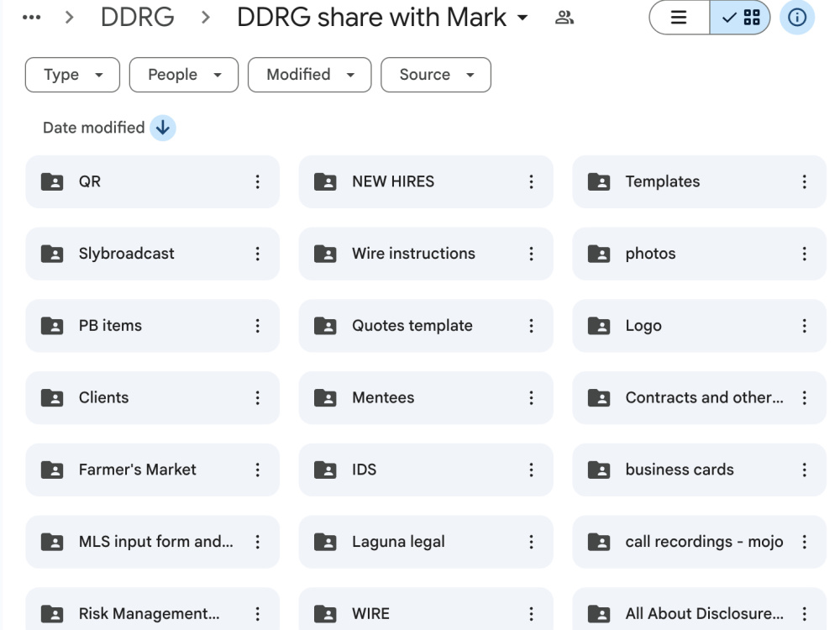Open more actions for Farmer's Market
This screenshot has width=840, height=630.
coord(258,470)
